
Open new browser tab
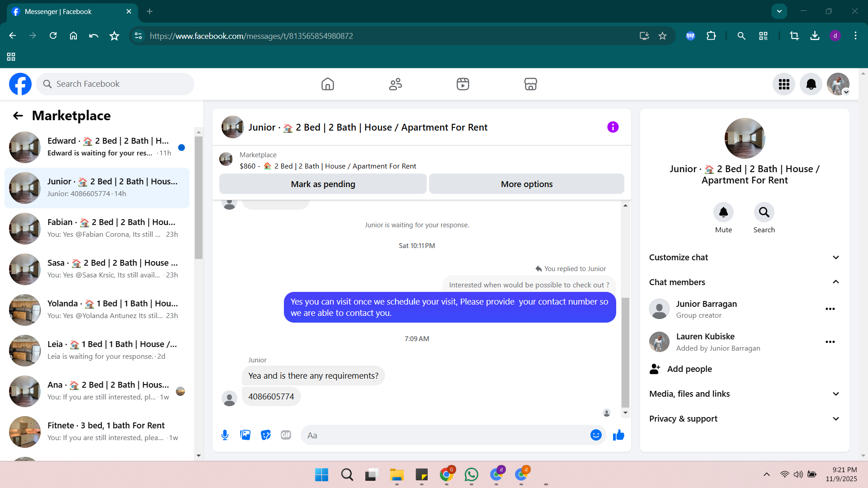click(150, 11)
